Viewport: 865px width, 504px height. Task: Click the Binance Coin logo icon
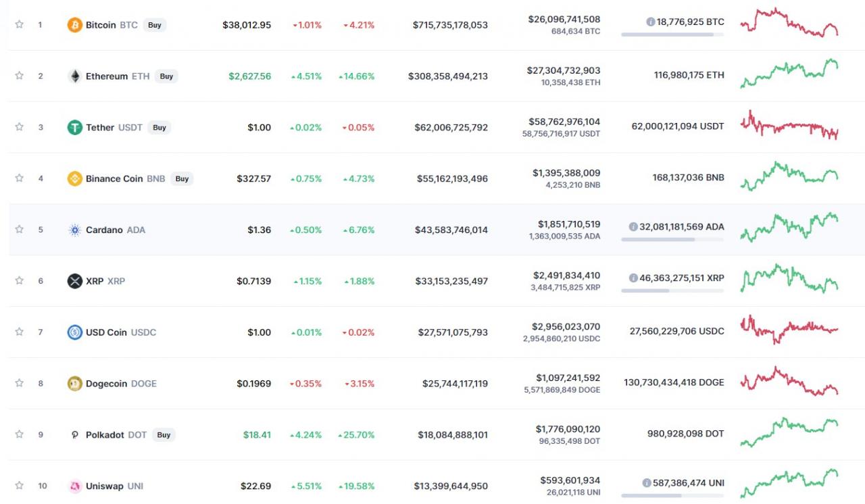point(74,179)
